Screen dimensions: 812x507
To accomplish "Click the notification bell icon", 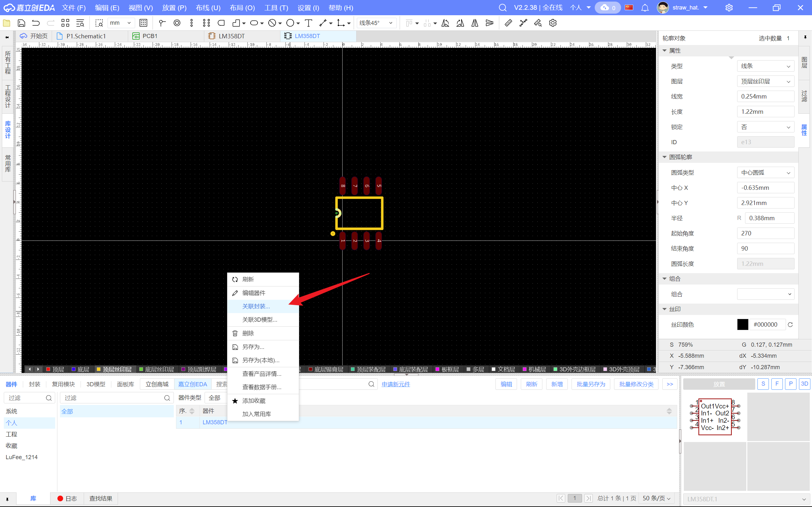I will (645, 7).
